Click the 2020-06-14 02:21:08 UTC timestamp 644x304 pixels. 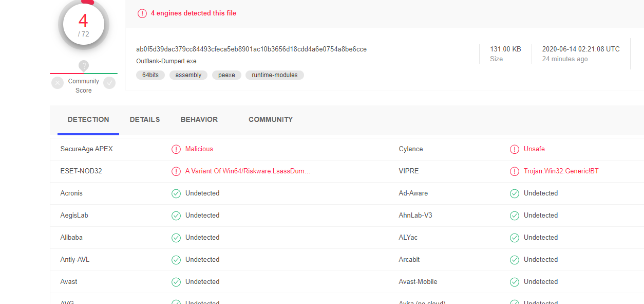click(581, 49)
